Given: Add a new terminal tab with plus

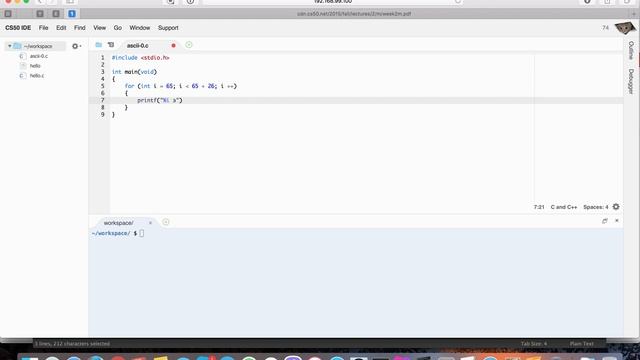Looking at the screenshot, I should [166, 222].
